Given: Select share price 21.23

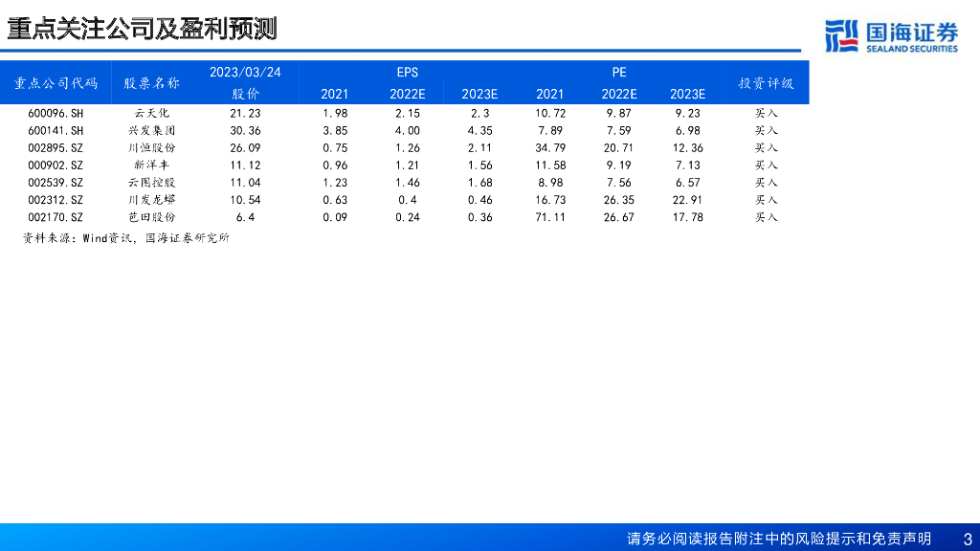Looking at the screenshot, I should (245, 113).
